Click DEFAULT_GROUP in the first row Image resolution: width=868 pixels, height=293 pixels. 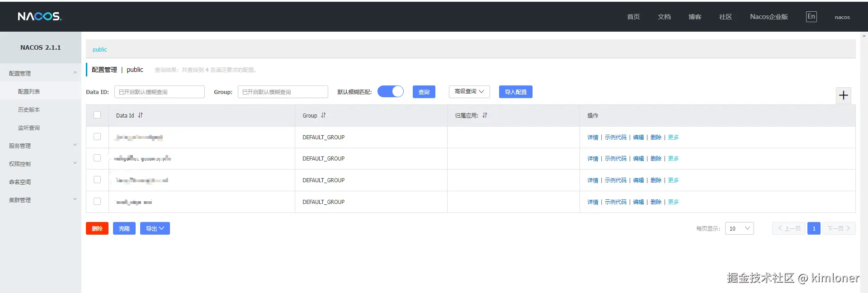coord(324,137)
